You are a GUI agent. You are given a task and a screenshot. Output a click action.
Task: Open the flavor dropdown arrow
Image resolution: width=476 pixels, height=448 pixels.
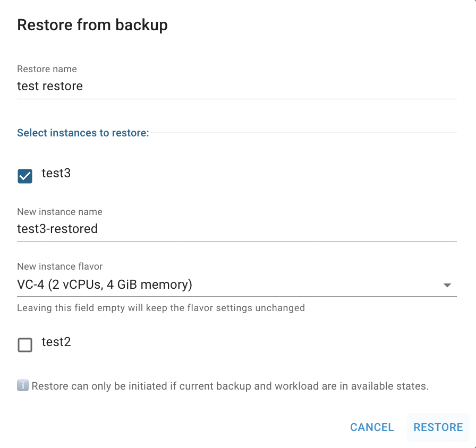pos(447,285)
